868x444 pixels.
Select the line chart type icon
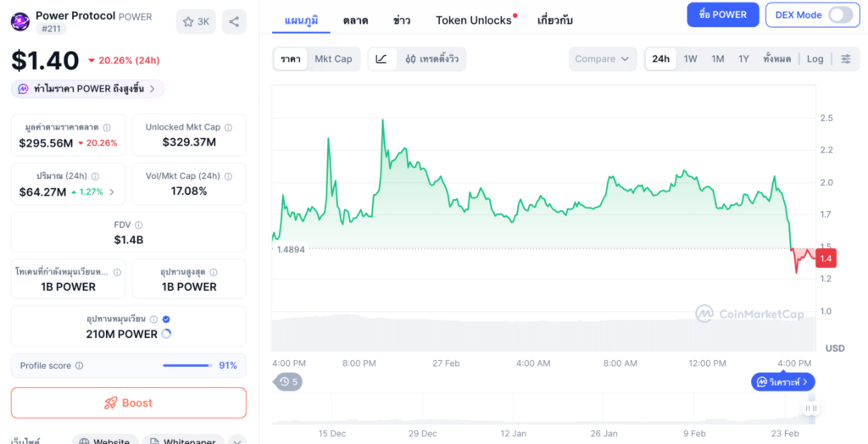click(x=382, y=58)
